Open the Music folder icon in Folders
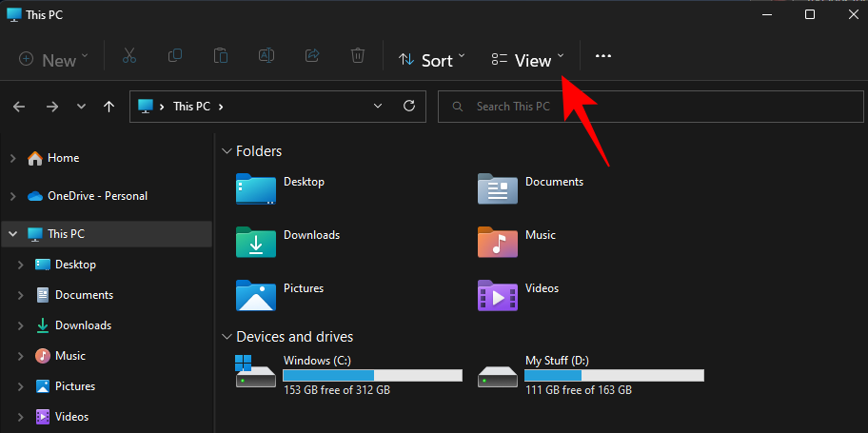The height and width of the screenshot is (433, 868). coord(498,242)
